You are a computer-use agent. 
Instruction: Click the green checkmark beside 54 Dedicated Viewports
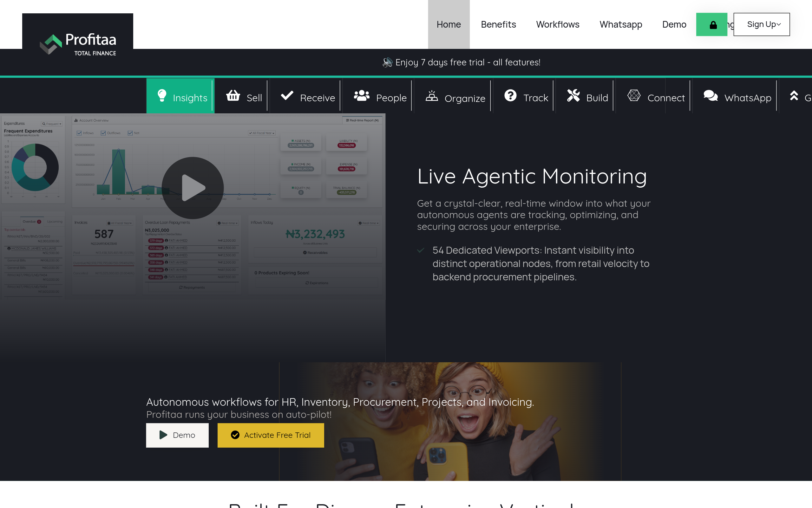pos(420,250)
